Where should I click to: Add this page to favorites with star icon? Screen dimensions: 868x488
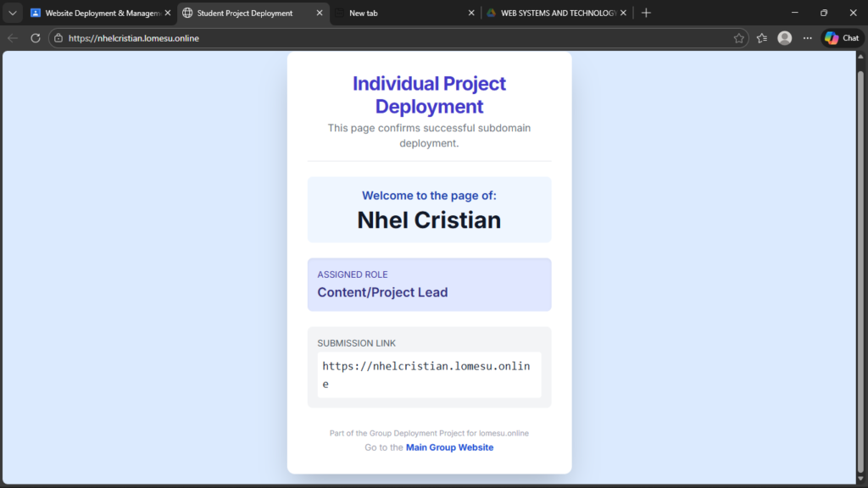[x=738, y=38]
